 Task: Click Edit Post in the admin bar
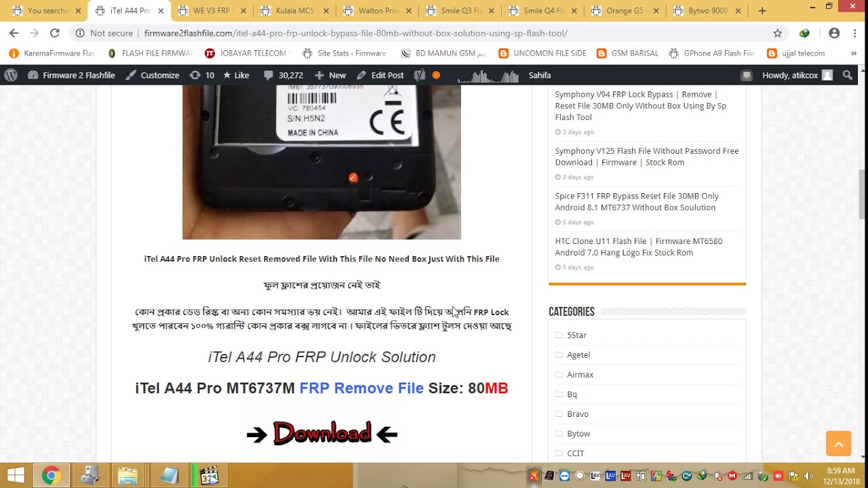click(x=380, y=75)
